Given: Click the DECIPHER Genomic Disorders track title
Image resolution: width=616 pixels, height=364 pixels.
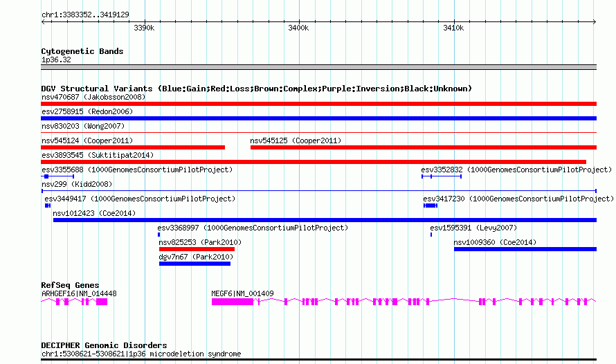Looking at the screenshot, I should tap(104, 345).
